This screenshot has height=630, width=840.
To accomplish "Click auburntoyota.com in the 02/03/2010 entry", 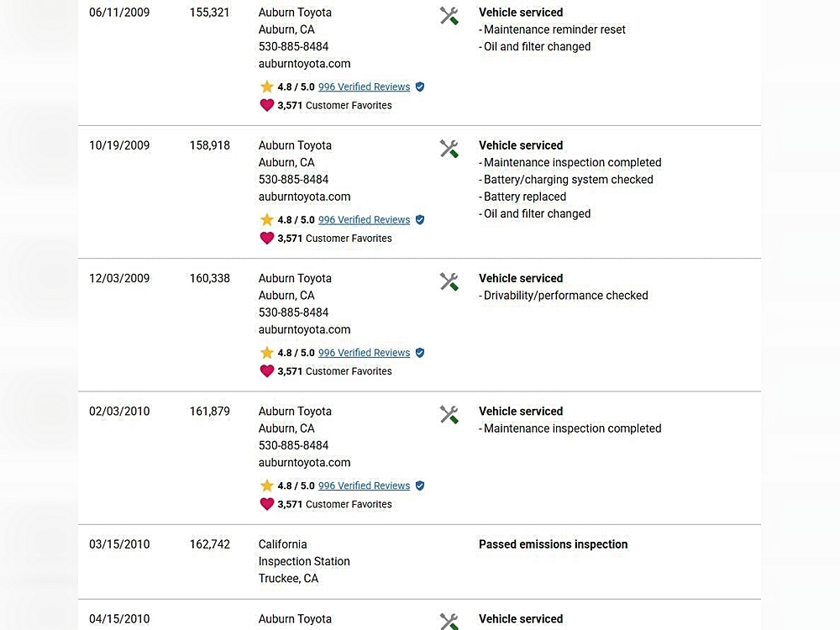I will 304,462.
